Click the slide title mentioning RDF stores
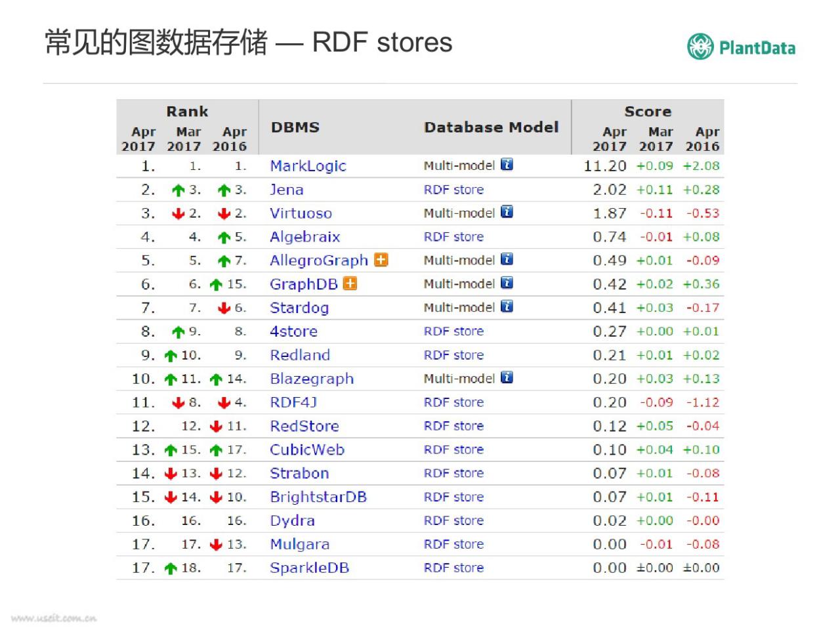The width and height of the screenshot is (840, 630). click(x=249, y=42)
